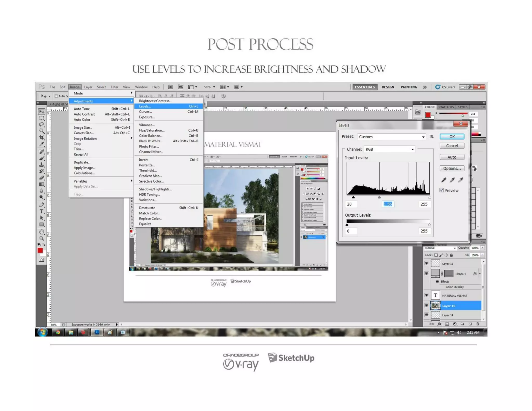Open the Filter menu

(x=114, y=87)
